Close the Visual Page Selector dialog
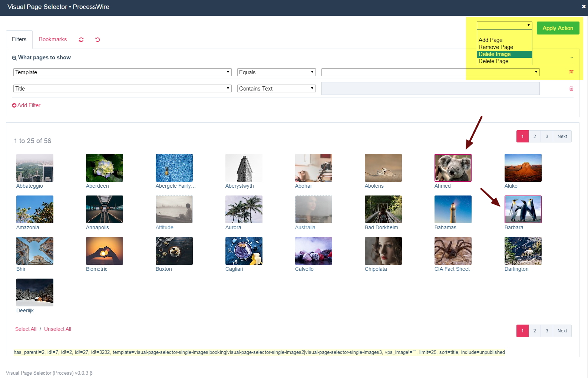 (x=584, y=7)
